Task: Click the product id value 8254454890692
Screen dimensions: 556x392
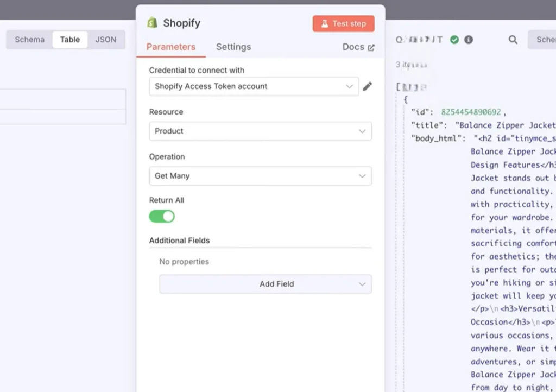Action: (471, 112)
